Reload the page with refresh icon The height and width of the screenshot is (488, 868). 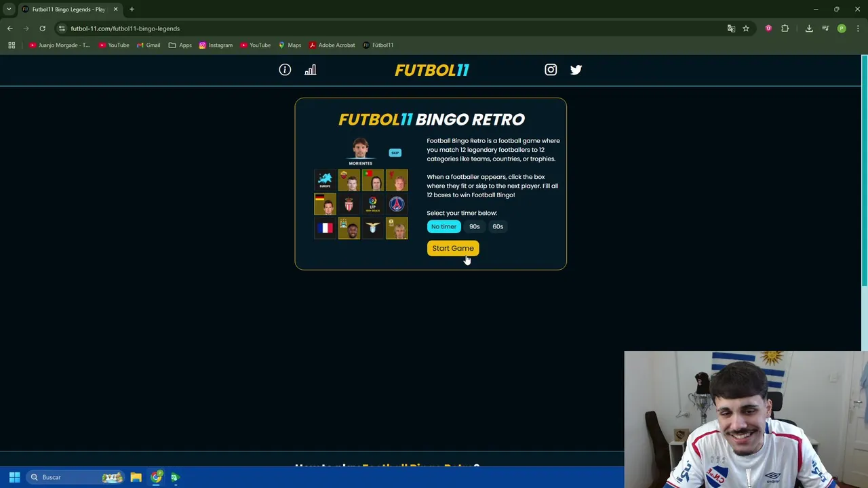click(42, 28)
